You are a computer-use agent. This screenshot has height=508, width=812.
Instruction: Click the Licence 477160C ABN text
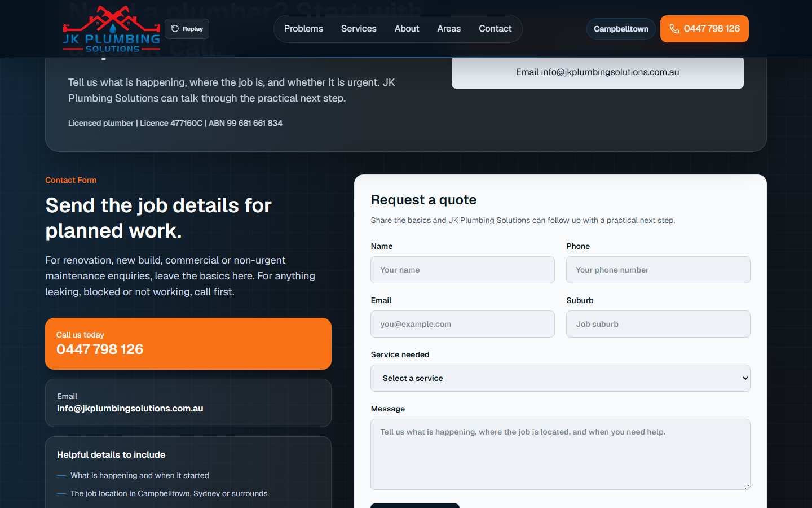(175, 123)
